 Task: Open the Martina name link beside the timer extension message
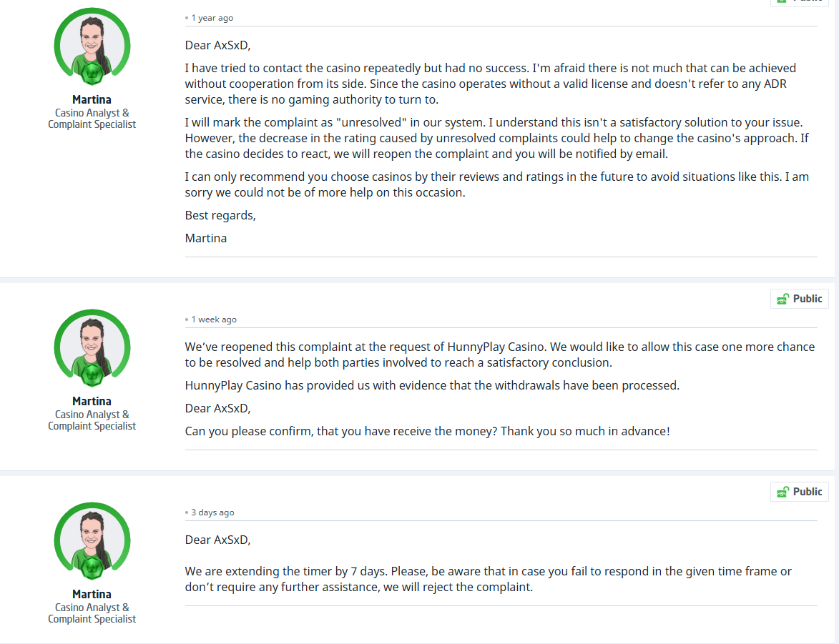[92, 594]
